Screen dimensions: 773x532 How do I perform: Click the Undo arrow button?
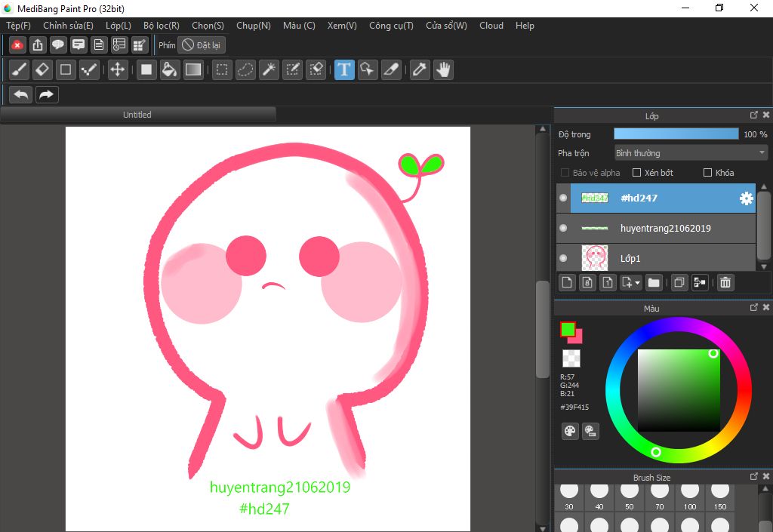21,94
